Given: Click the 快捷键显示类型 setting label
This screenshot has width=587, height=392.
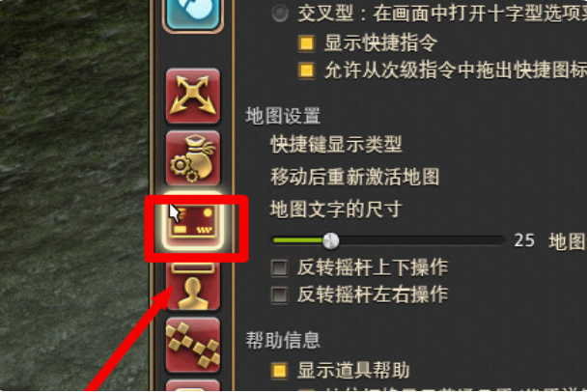Looking at the screenshot, I should (x=336, y=144).
